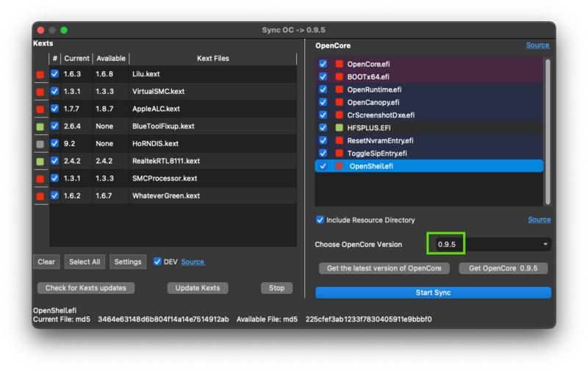Select the AppleALC.kext file name

pyautogui.click(x=156, y=109)
